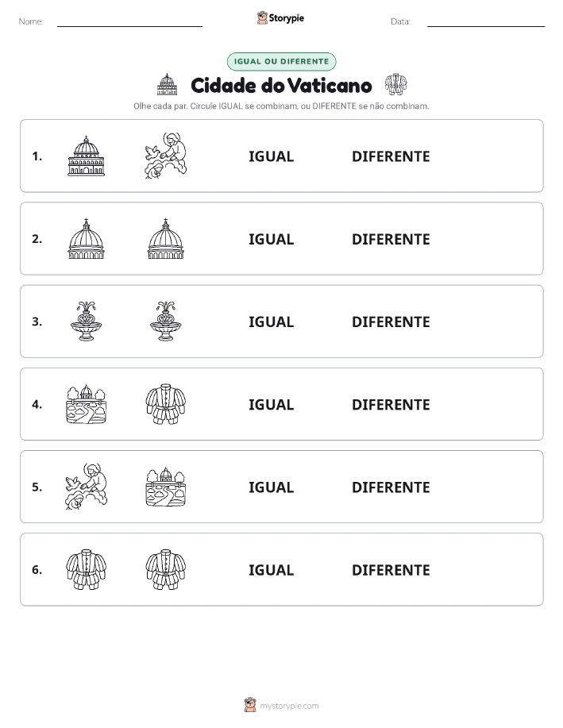Screen dimensions: 563x728
Task: Click the angel with dove icon in row 1
Action: pos(165,156)
